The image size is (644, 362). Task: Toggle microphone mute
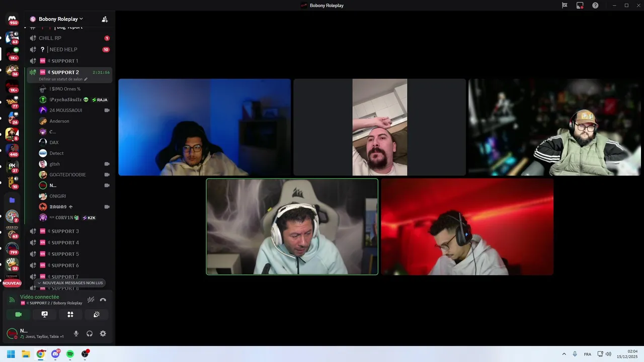click(76, 333)
